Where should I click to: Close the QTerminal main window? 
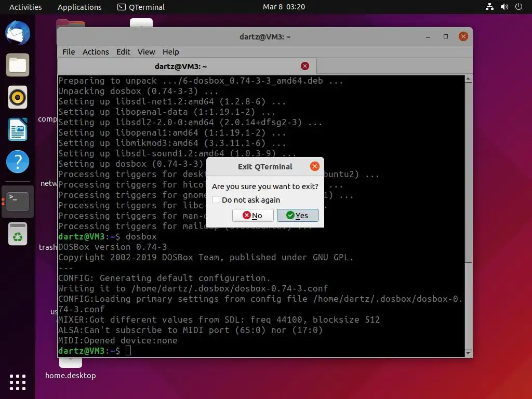463,37
